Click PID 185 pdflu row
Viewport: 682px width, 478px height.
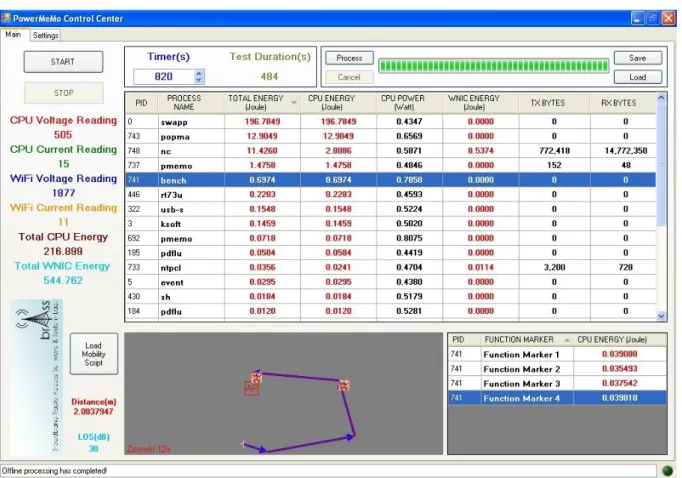coord(391,253)
